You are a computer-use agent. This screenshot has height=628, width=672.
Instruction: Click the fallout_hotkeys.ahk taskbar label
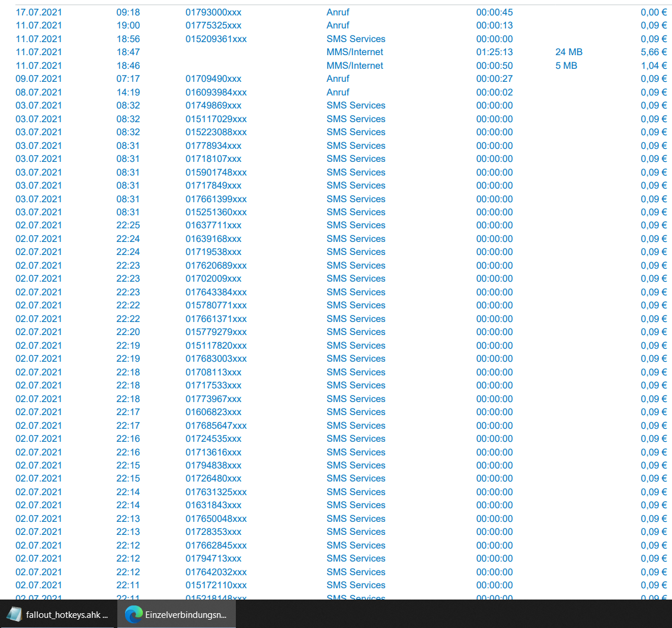(67, 615)
